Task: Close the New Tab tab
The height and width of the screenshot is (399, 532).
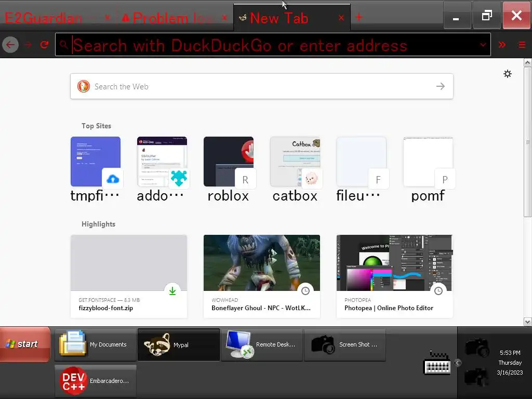Action: pos(341,18)
